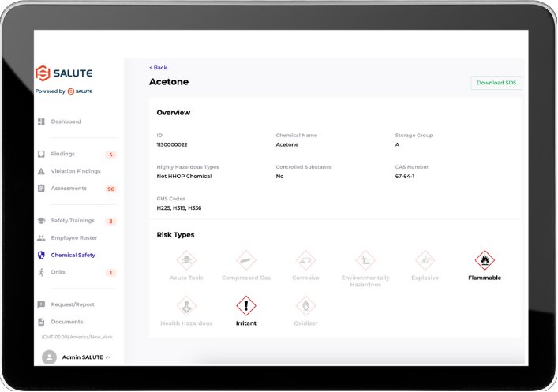Click the Corrosive hazard pictogram

[x=305, y=260]
